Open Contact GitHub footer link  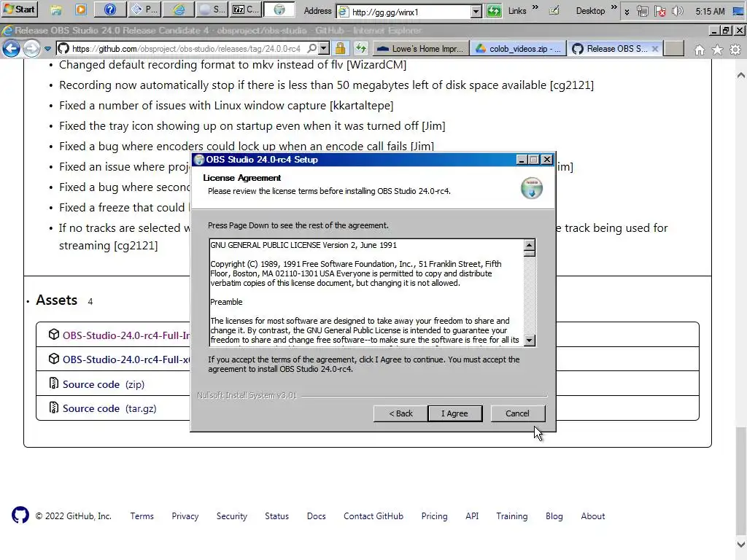pos(373,516)
